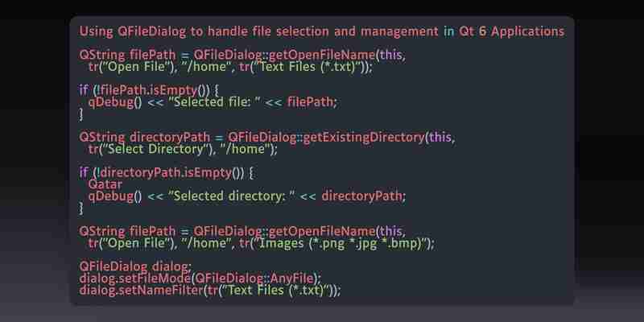
Task: Click the line containing 'Images (*.png *.jpg *.bmp)'
Action: [261, 244]
